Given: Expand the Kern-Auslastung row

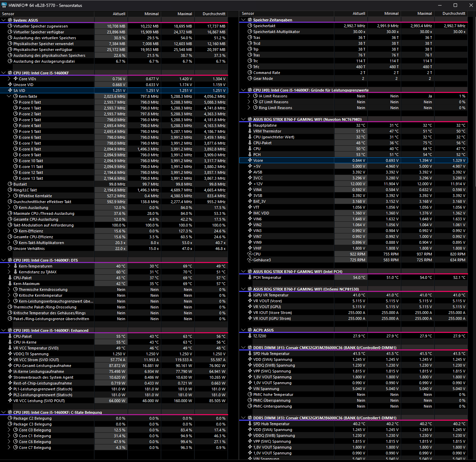Looking at the screenshot, I should coord(9,208).
